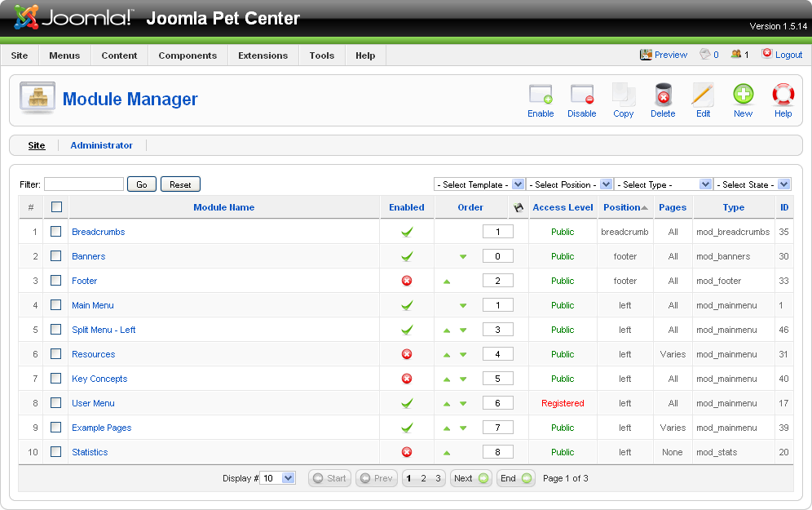The height and width of the screenshot is (510, 812).
Task: Click the Edit pencil icon
Action: [x=703, y=95]
